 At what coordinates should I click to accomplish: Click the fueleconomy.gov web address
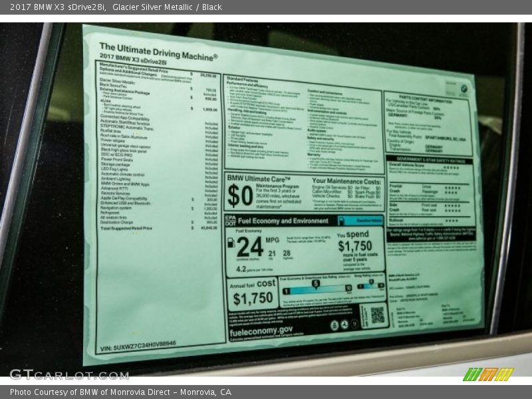260,329
